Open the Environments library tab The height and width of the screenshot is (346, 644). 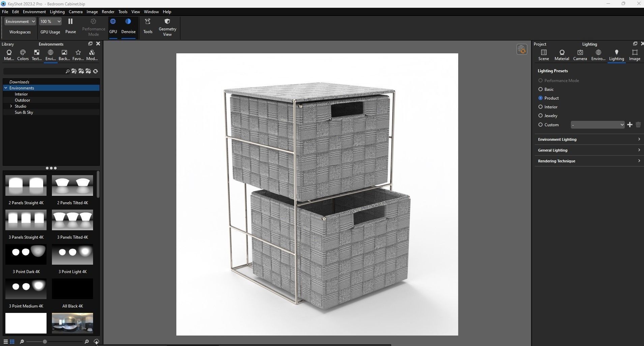point(51,55)
